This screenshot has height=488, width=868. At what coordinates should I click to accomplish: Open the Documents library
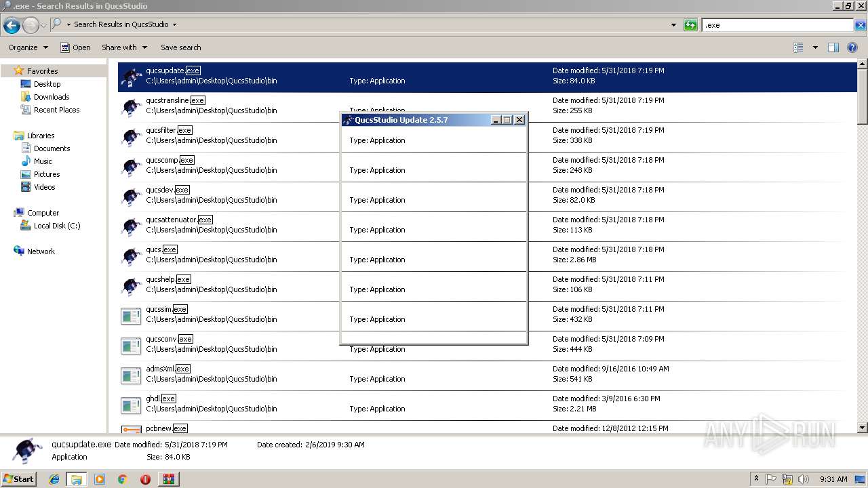click(x=52, y=148)
